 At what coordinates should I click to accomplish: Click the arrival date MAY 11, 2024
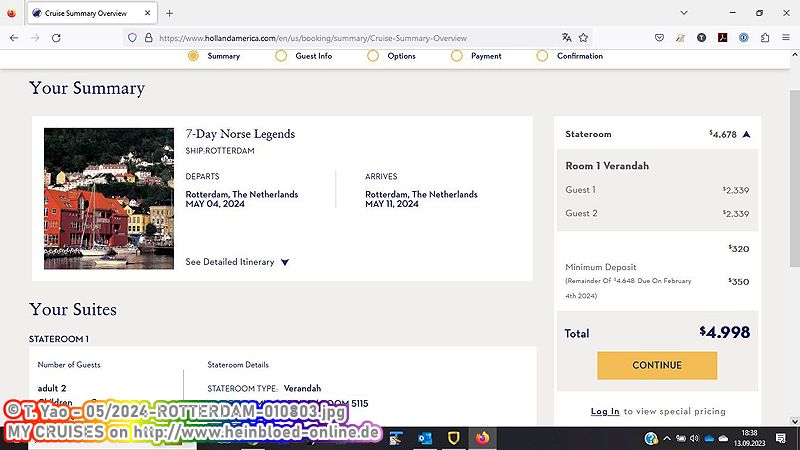pos(392,204)
